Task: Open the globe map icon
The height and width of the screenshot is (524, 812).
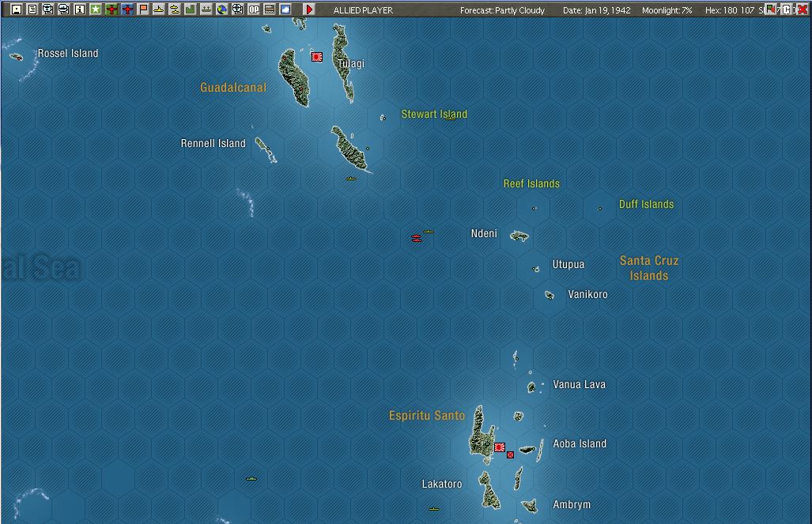Action: pyautogui.click(x=222, y=9)
